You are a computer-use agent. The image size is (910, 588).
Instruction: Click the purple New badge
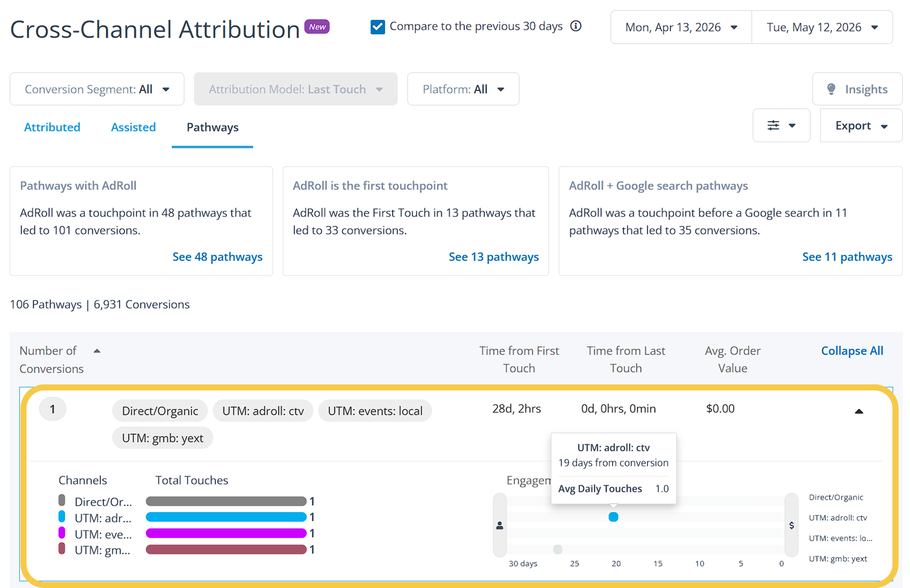317,27
